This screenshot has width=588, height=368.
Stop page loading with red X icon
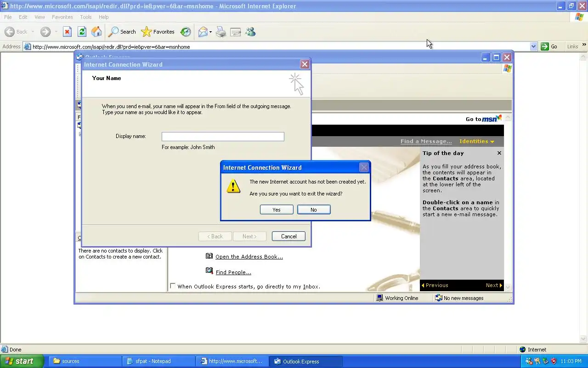pyautogui.click(x=67, y=32)
